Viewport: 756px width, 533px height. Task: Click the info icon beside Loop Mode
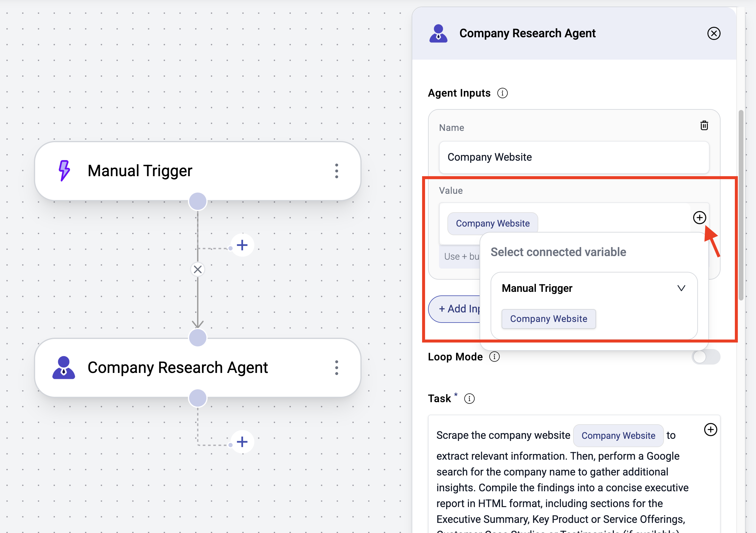click(494, 357)
